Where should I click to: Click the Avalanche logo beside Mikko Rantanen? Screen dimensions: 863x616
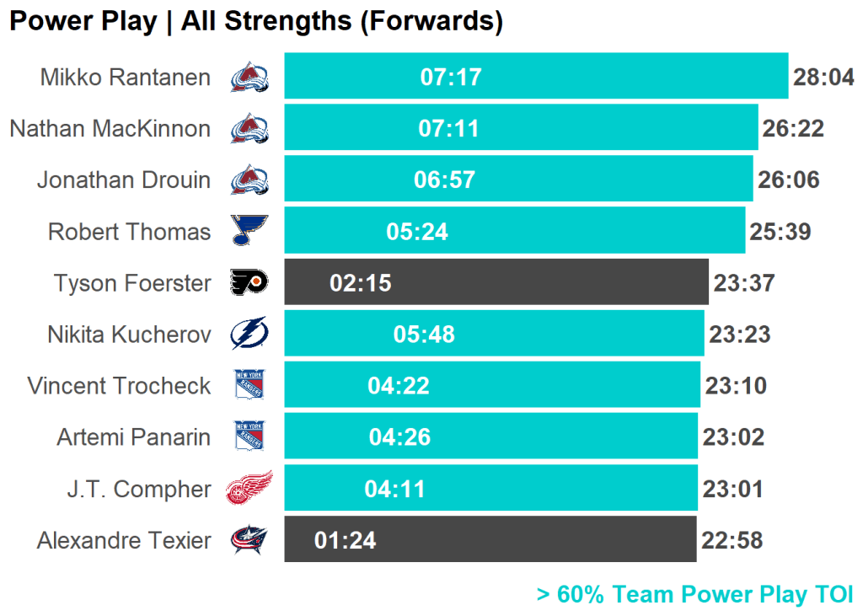249,78
